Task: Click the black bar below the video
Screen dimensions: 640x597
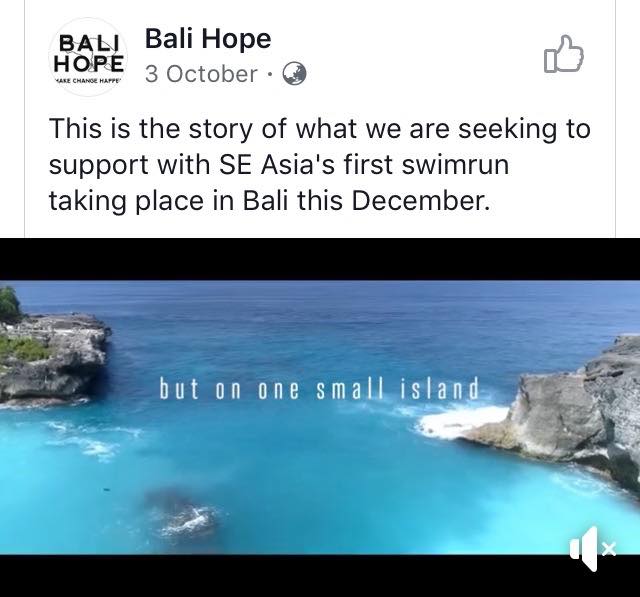Action: [320, 576]
